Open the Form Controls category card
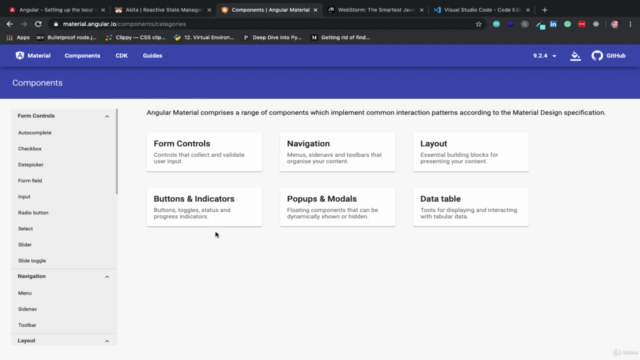 tap(204, 152)
